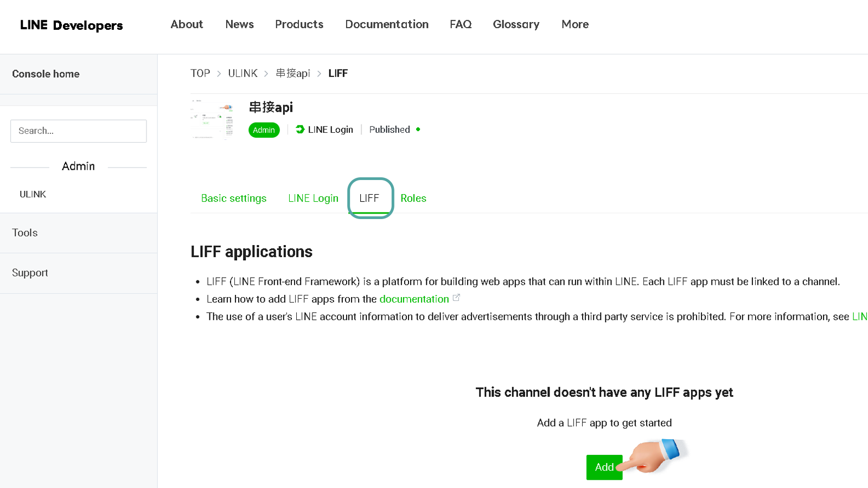Screen dimensions: 868x488
Task: Click current LIFF breadcrumb item
Action: pos(338,73)
